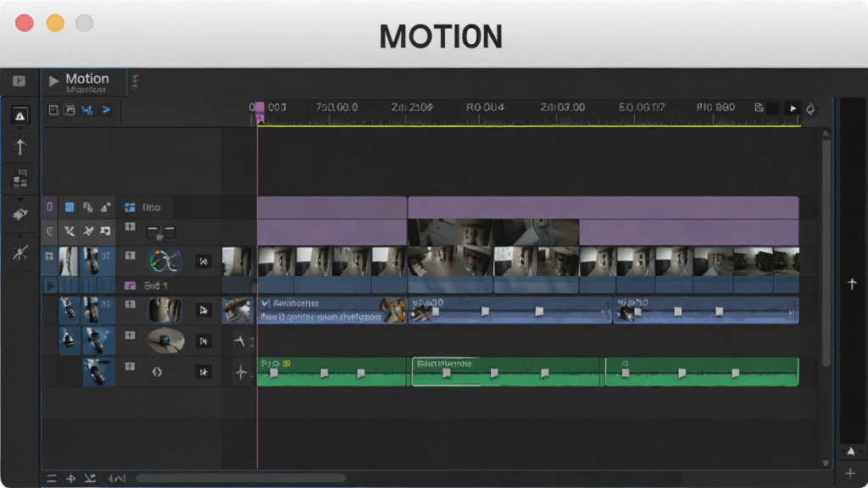The height and width of the screenshot is (488, 868).
Task: Click the blue arrow icon in timeline toolbar
Action: (x=106, y=110)
